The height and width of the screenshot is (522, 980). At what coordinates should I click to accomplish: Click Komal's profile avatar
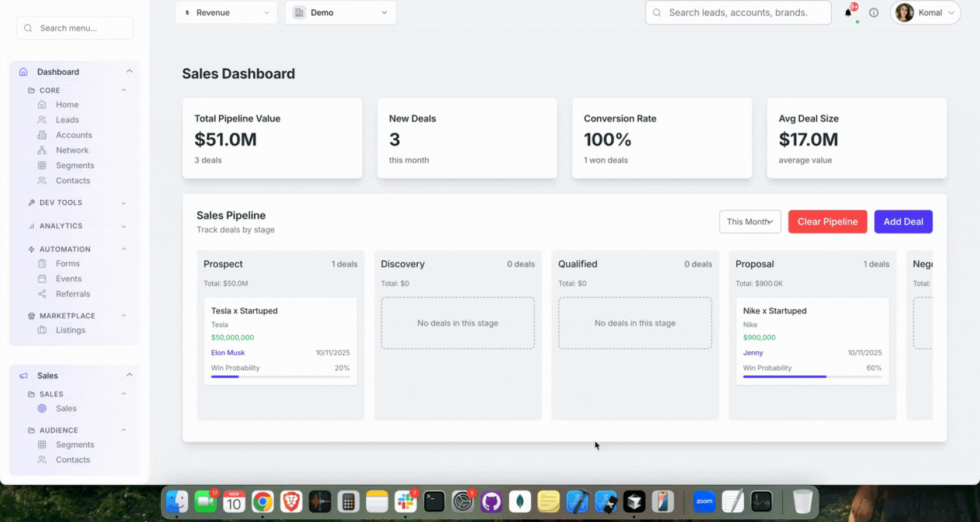coord(905,12)
